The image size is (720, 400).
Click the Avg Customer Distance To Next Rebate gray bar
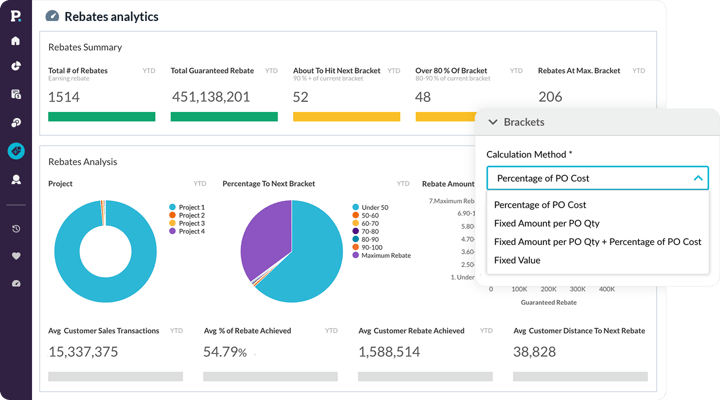point(580,377)
